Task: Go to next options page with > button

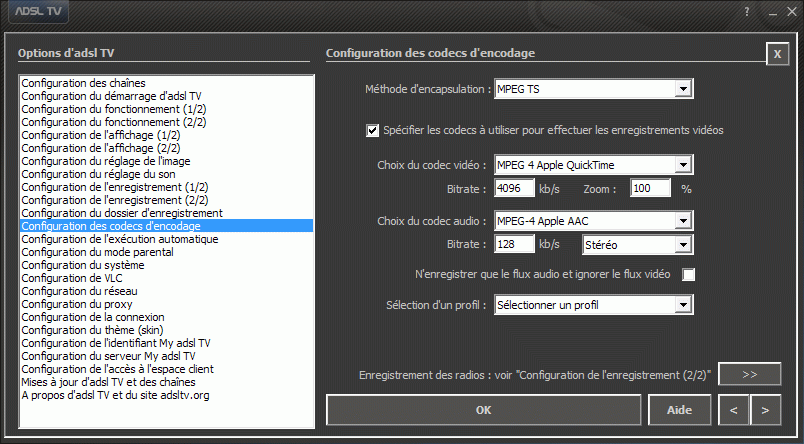Action: click(766, 410)
